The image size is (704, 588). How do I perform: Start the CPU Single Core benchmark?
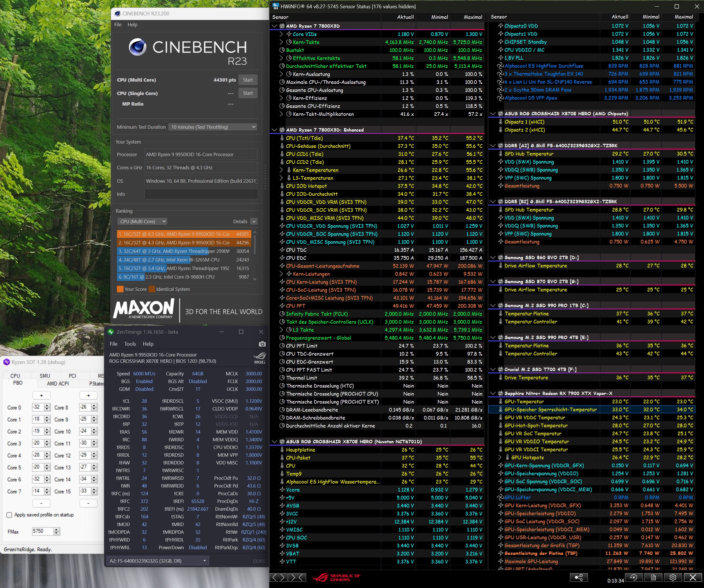pos(248,93)
